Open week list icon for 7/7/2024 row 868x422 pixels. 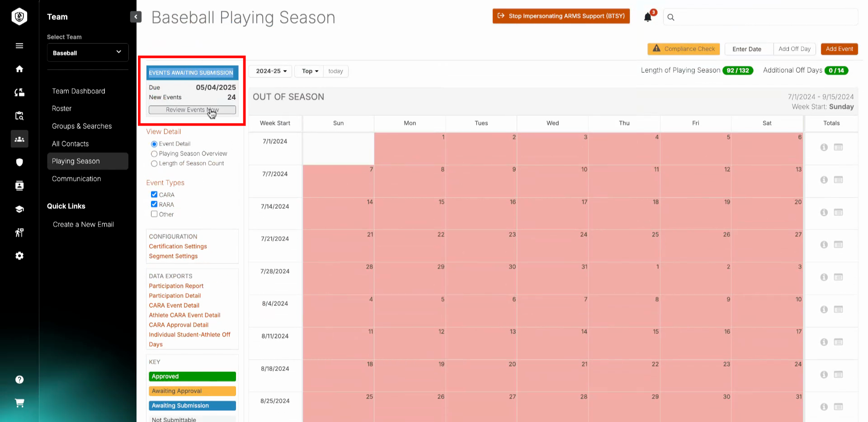point(838,180)
